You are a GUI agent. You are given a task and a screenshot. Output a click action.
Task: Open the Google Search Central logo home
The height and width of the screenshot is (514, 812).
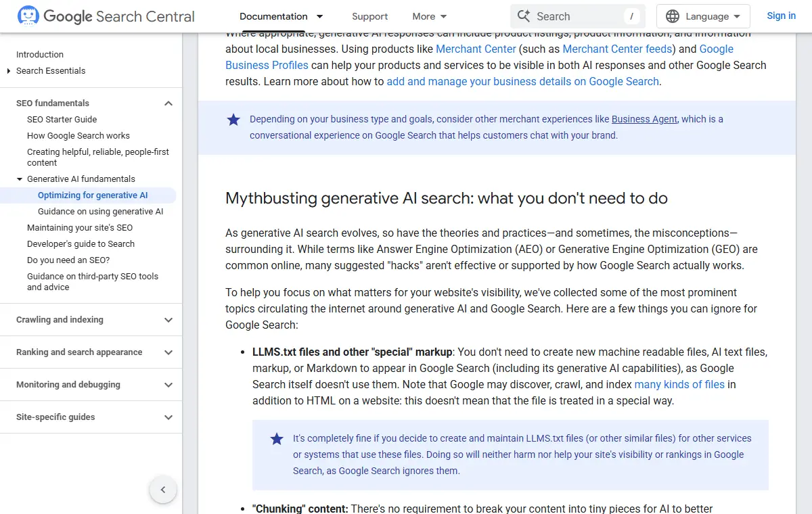(x=106, y=16)
